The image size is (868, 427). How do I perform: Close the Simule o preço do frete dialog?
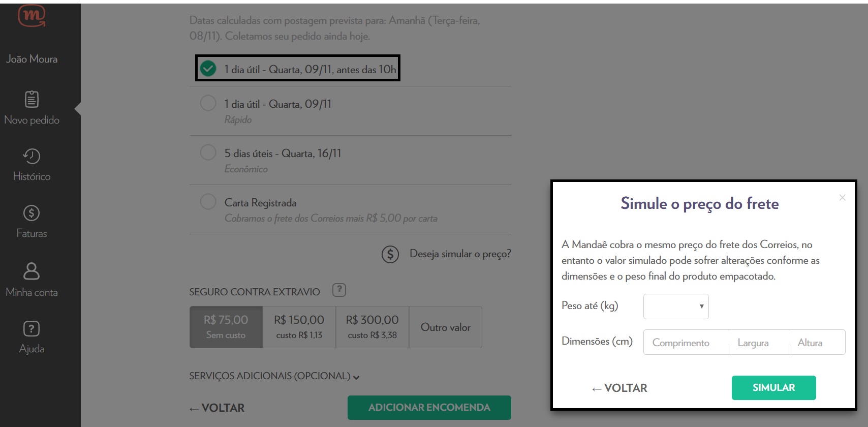click(842, 198)
